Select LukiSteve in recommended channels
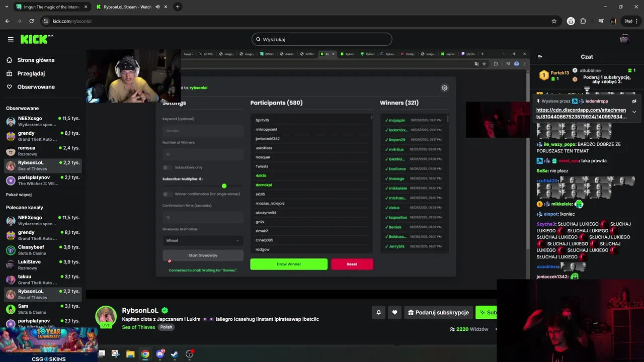 coord(43,264)
